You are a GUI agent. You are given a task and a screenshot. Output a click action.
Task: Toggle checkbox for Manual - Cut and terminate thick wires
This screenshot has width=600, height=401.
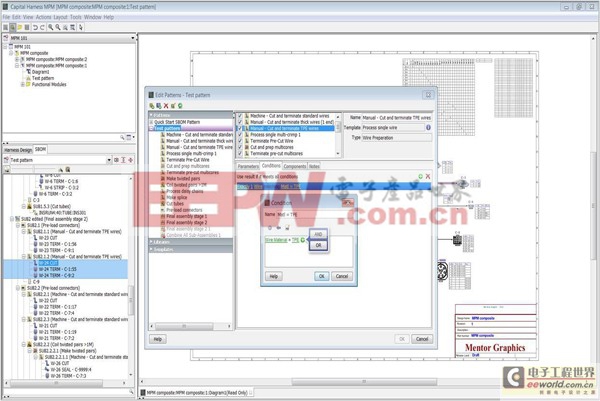pyautogui.click(x=240, y=122)
